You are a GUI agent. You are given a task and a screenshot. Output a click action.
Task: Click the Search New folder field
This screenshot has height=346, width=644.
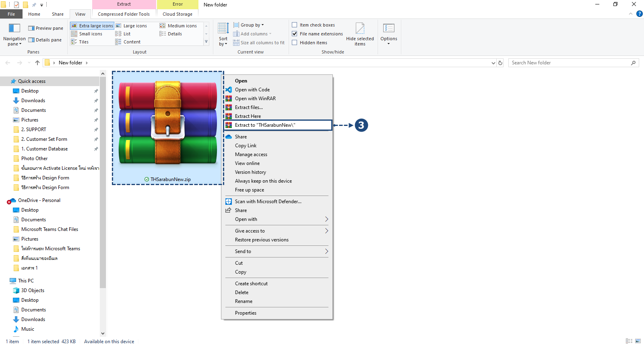[x=570, y=63]
